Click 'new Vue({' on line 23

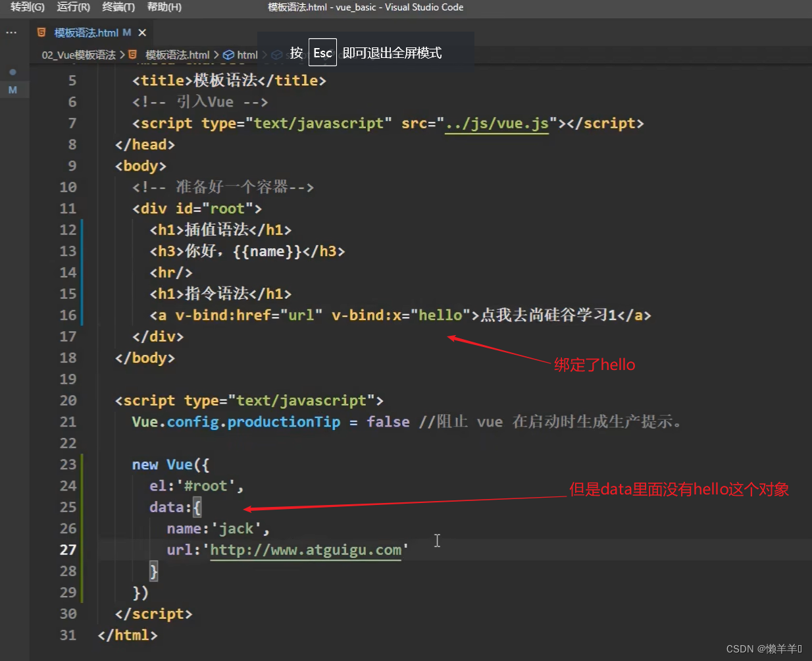(x=170, y=464)
